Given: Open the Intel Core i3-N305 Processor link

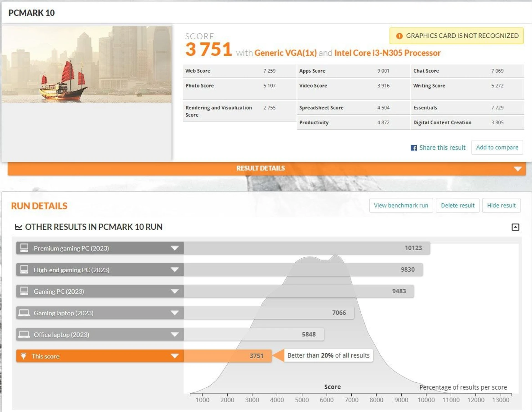Looking at the screenshot, I should coord(387,53).
